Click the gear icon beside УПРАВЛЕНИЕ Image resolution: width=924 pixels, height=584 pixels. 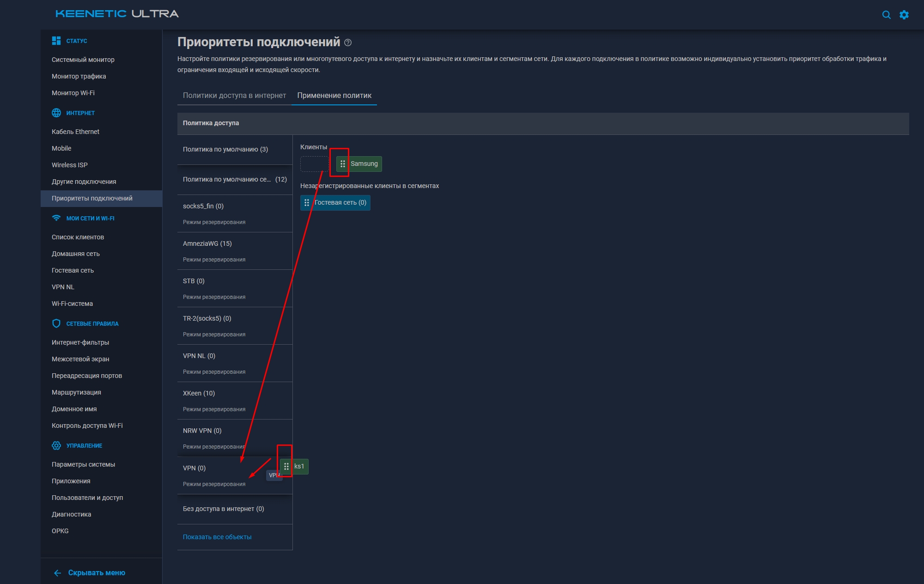point(56,445)
